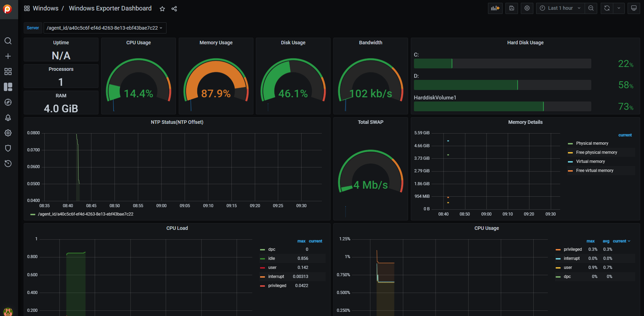Click the Add panel icon in toolbar

point(495,8)
